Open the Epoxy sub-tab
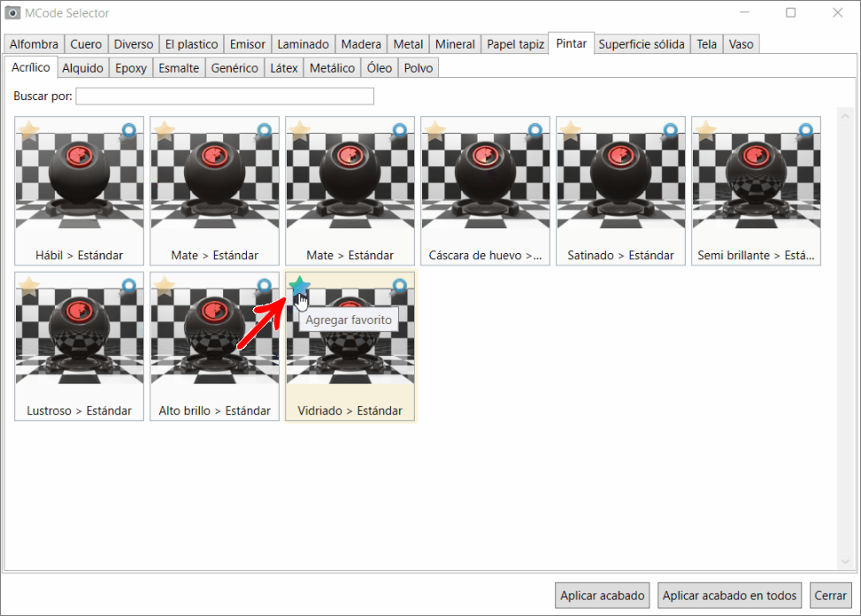This screenshot has height=616, width=861. point(131,68)
